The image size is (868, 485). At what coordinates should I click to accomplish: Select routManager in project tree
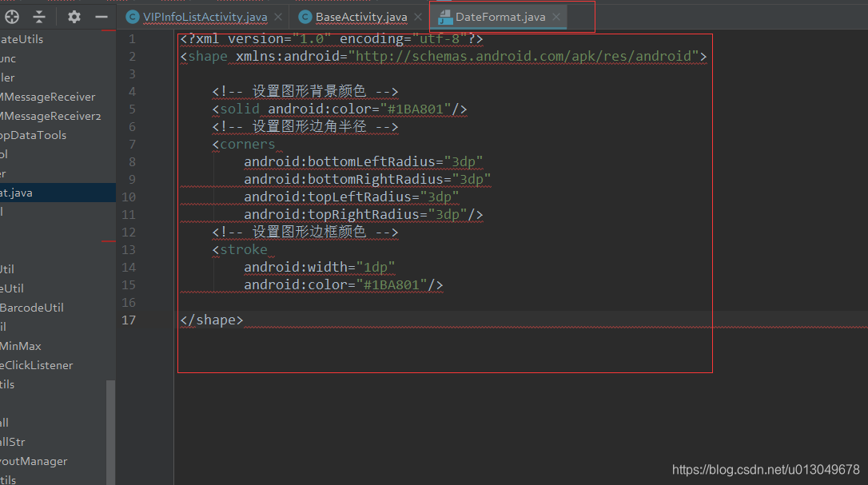click(34, 461)
